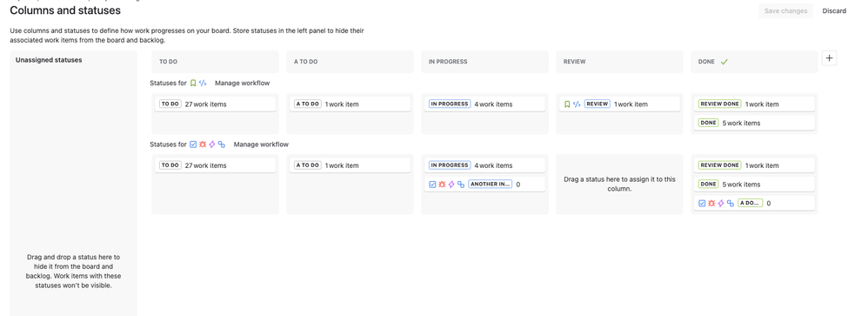Add a new column with the plus icon
Screen dimensions: 868x316
829,58
